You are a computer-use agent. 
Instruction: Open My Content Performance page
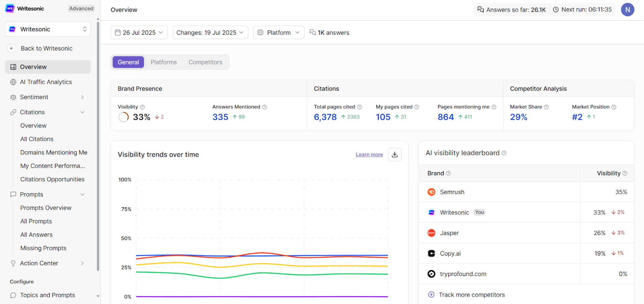[53, 166]
